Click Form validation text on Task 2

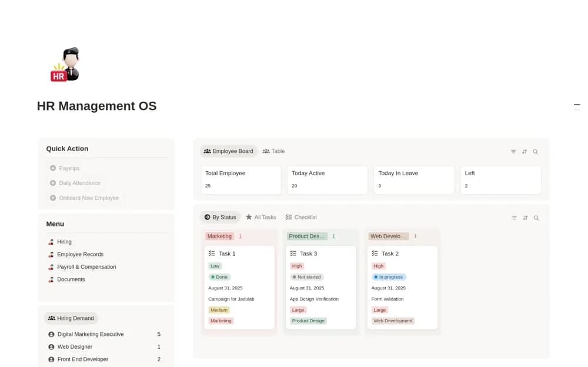click(387, 299)
